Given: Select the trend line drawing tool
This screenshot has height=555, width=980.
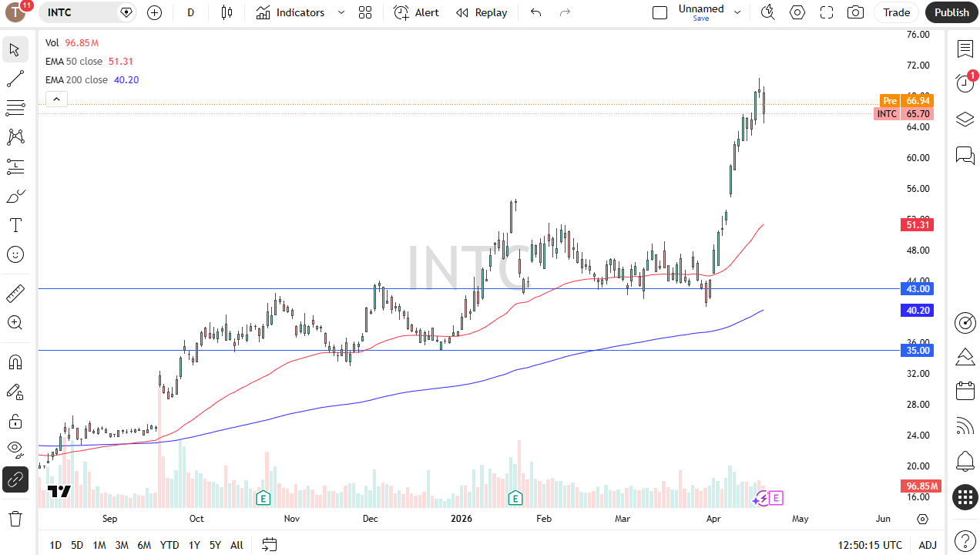Looking at the screenshot, I should coord(15,79).
